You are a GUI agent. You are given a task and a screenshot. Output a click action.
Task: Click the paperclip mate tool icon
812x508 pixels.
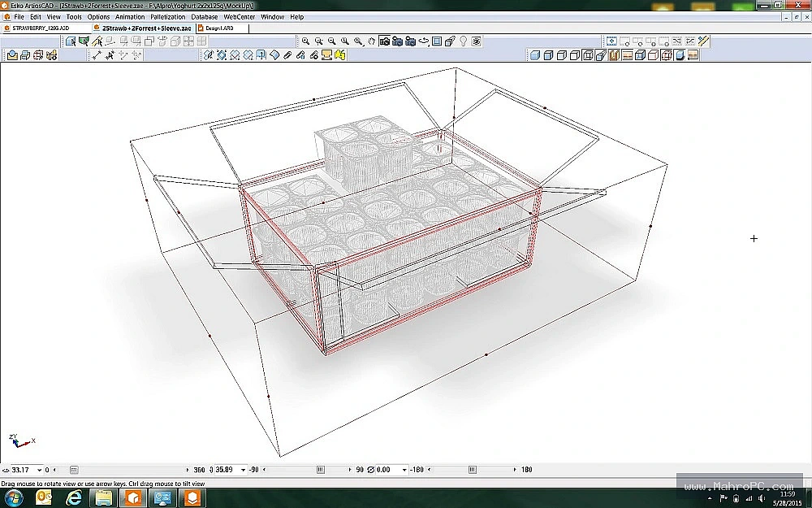(x=287, y=54)
